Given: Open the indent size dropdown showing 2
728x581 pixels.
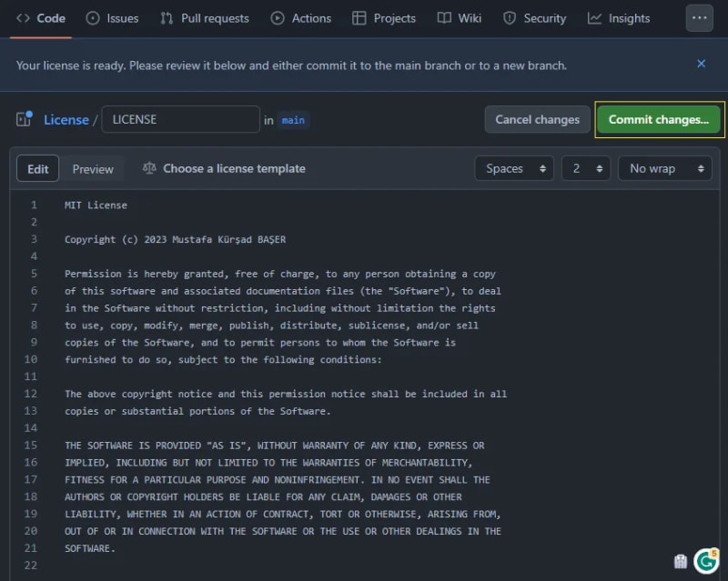Looking at the screenshot, I should tap(585, 168).
